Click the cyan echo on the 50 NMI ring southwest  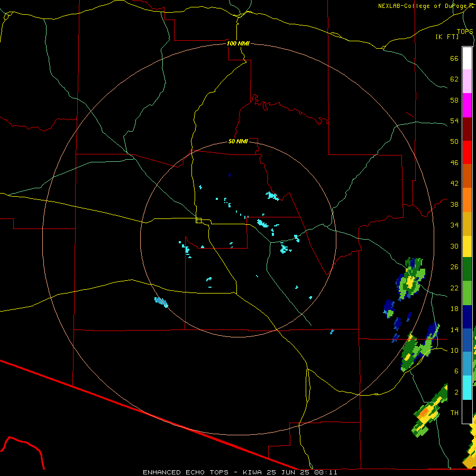(x=161, y=302)
